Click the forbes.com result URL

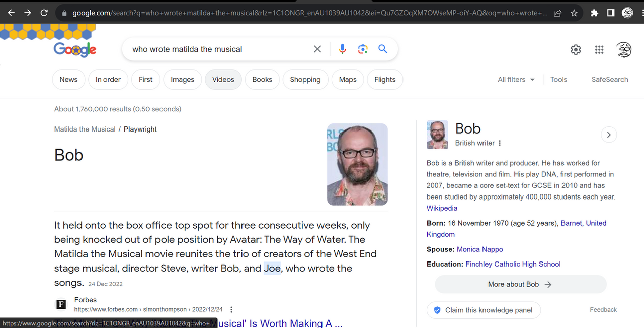(149, 309)
